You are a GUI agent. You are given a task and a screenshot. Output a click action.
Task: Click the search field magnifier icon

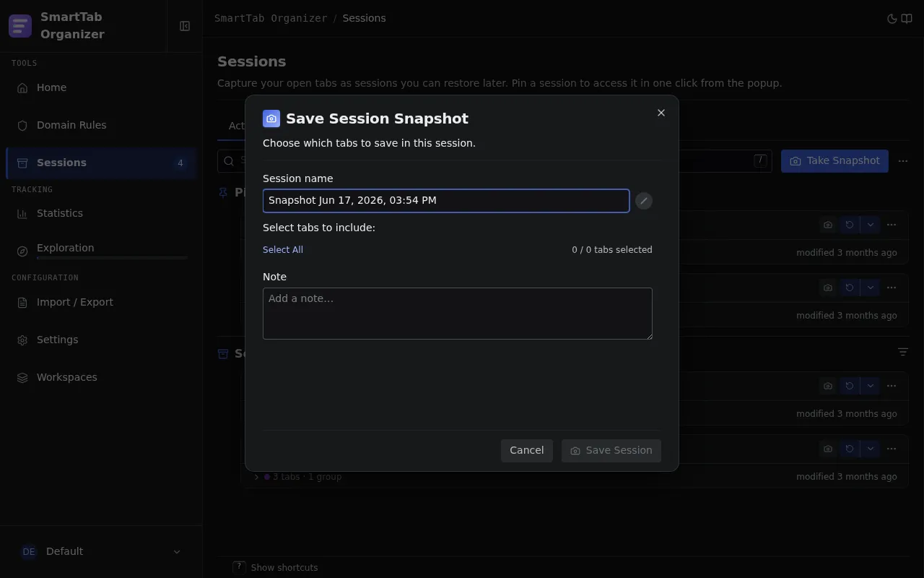point(229,161)
